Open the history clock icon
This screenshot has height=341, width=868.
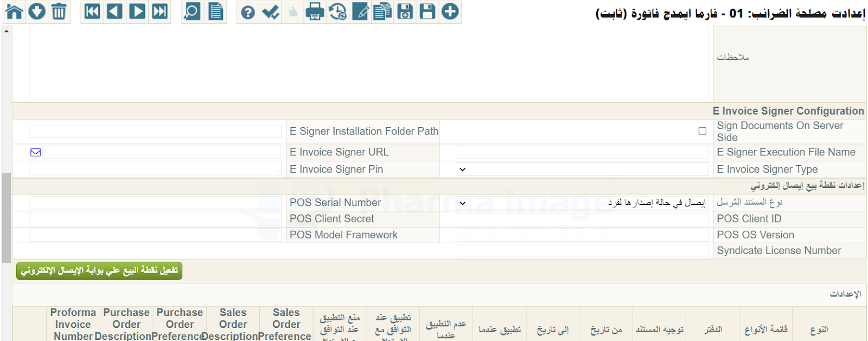337,11
